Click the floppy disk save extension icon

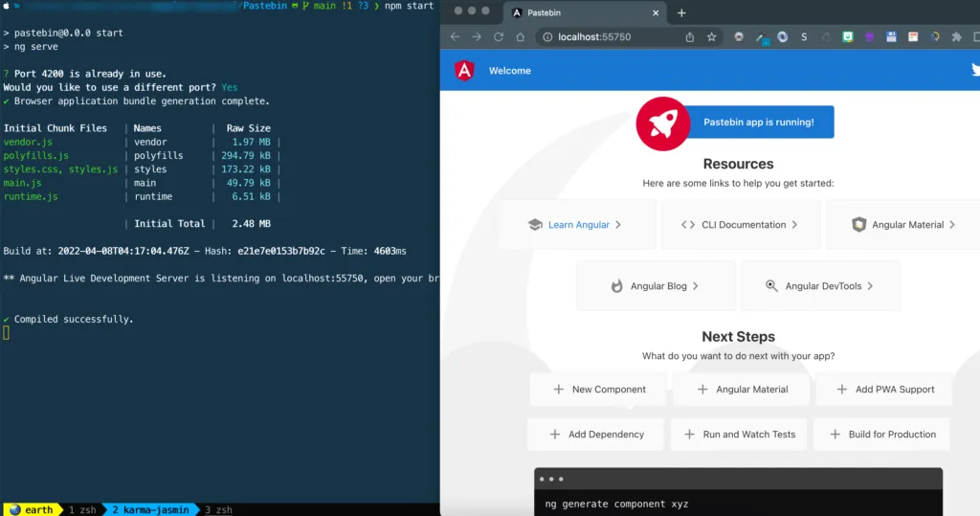(891, 37)
